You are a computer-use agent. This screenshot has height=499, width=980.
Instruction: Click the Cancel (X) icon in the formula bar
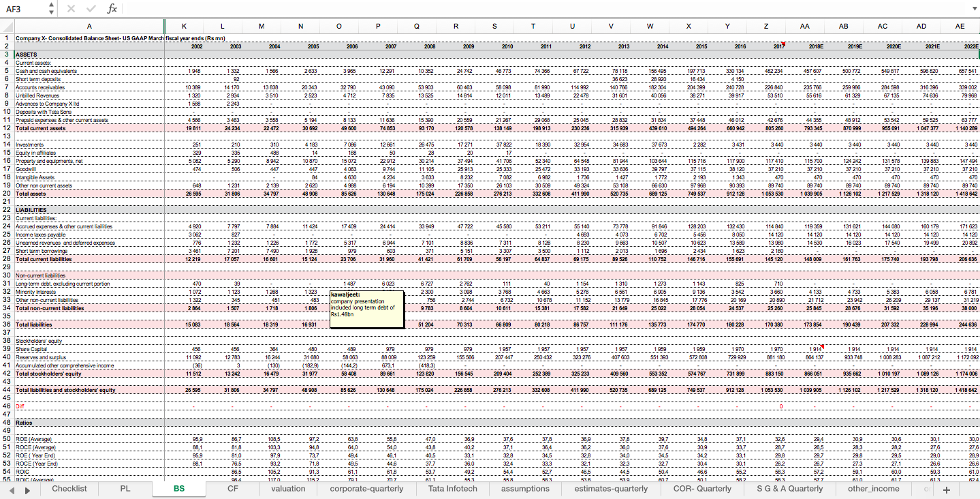pyautogui.click(x=71, y=9)
